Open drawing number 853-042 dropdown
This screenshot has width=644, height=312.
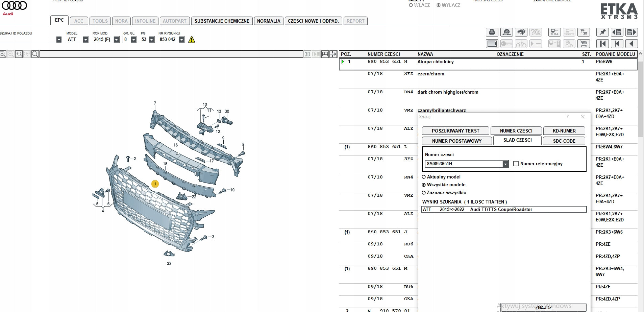pyautogui.click(x=181, y=40)
